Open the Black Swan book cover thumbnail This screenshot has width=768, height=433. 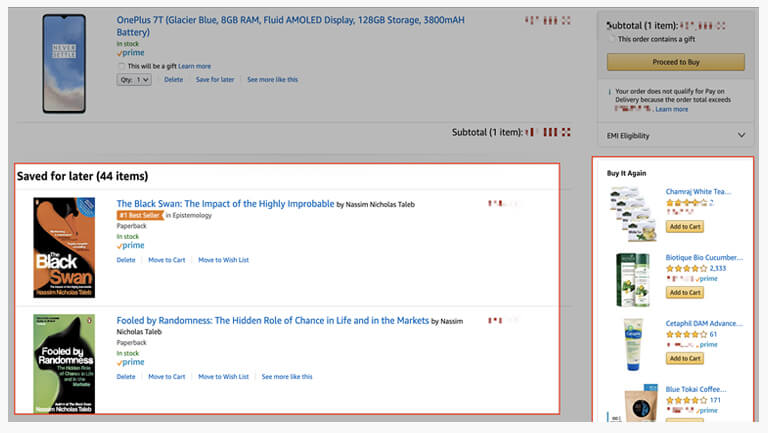tap(64, 247)
